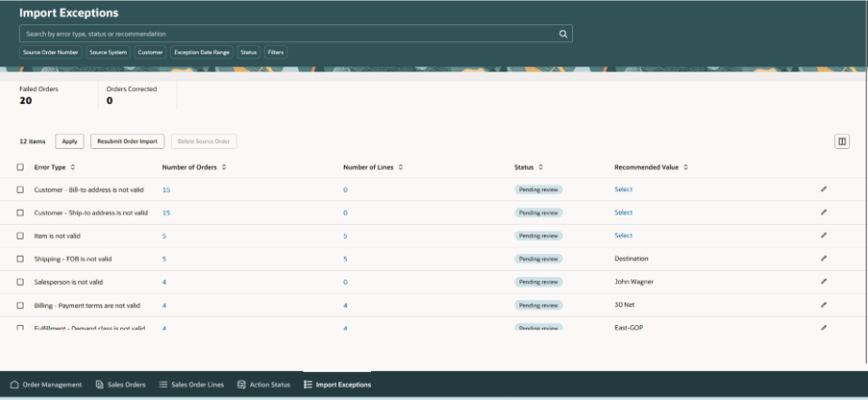
Task: Open the Exception Date Range filter
Action: tap(202, 52)
